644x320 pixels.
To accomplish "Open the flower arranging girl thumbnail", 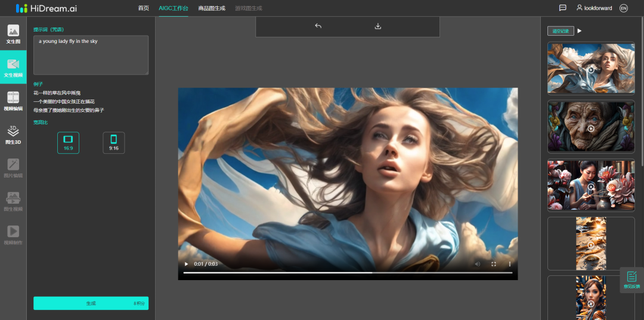I will coord(591,185).
